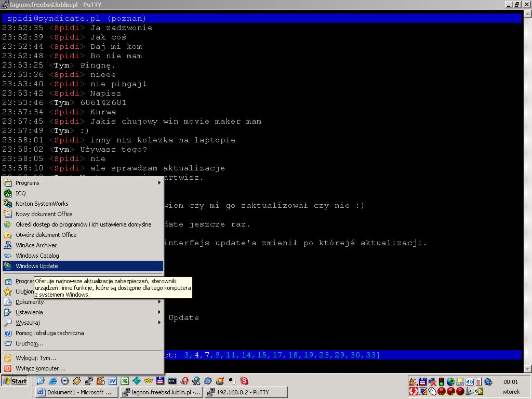
Task: Start Winamp via the lightning bolt quick launch icon
Action: [x=77, y=381]
